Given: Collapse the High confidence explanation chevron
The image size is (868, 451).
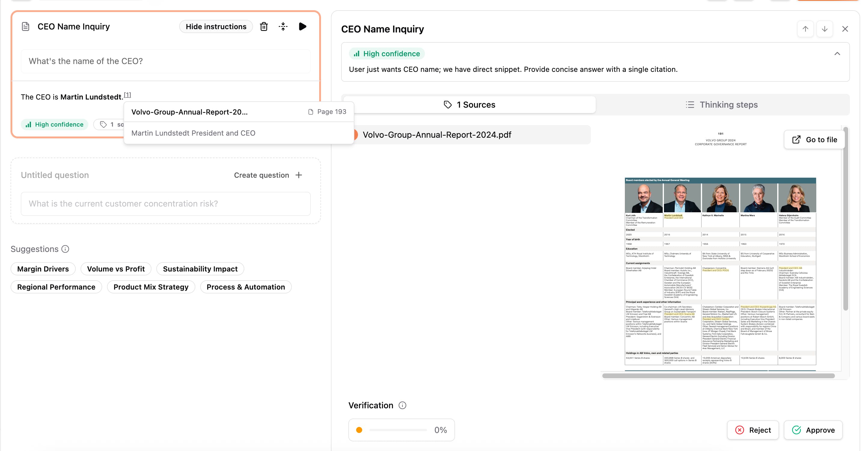Looking at the screenshot, I should coord(837,54).
